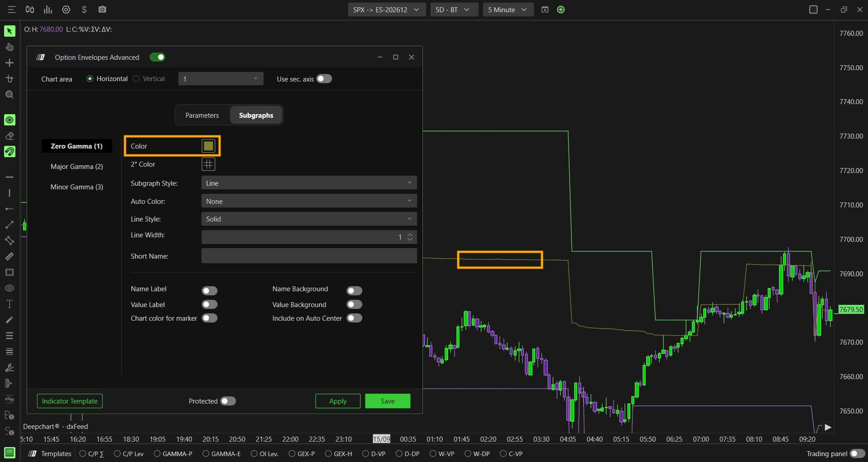The width and height of the screenshot is (868, 462).
Task: Switch to the Parameters tab
Action: (x=202, y=115)
